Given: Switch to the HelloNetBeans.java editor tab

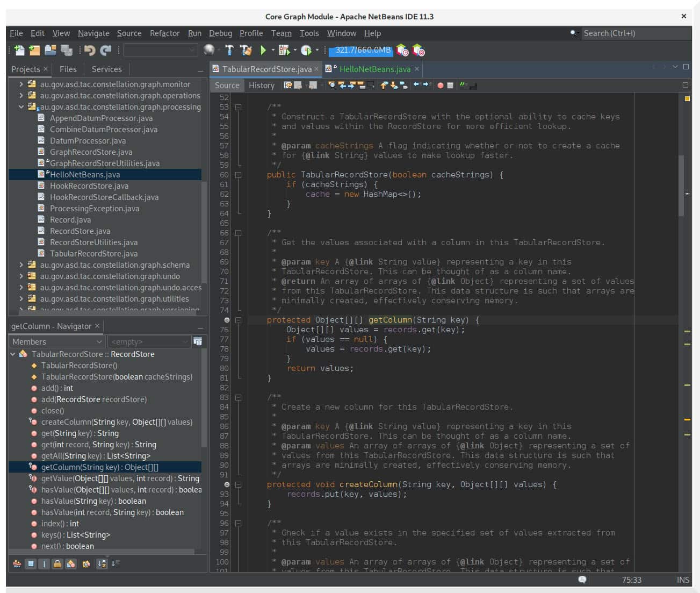Looking at the screenshot, I should [x=374, y=69].
